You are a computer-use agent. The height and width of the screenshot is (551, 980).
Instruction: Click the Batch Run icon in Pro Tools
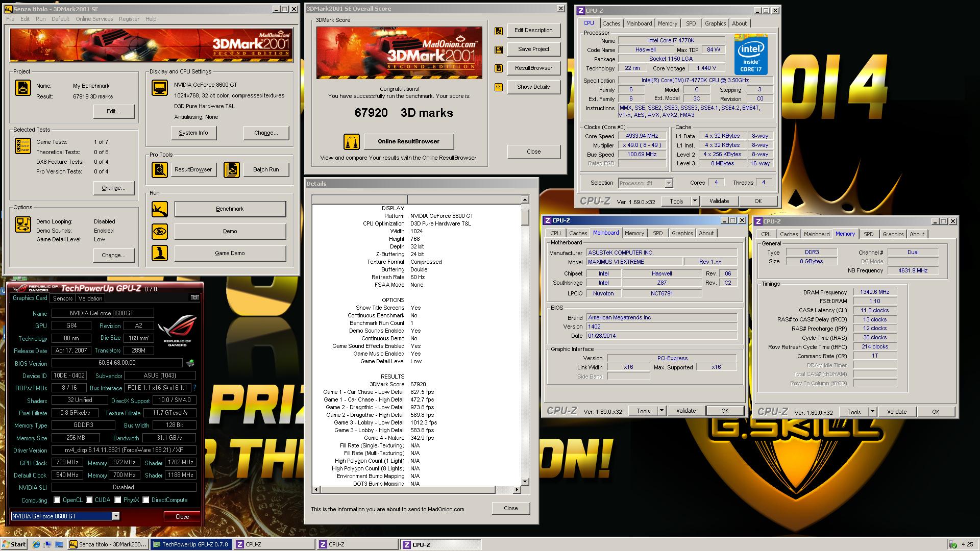tap(232, 169)
